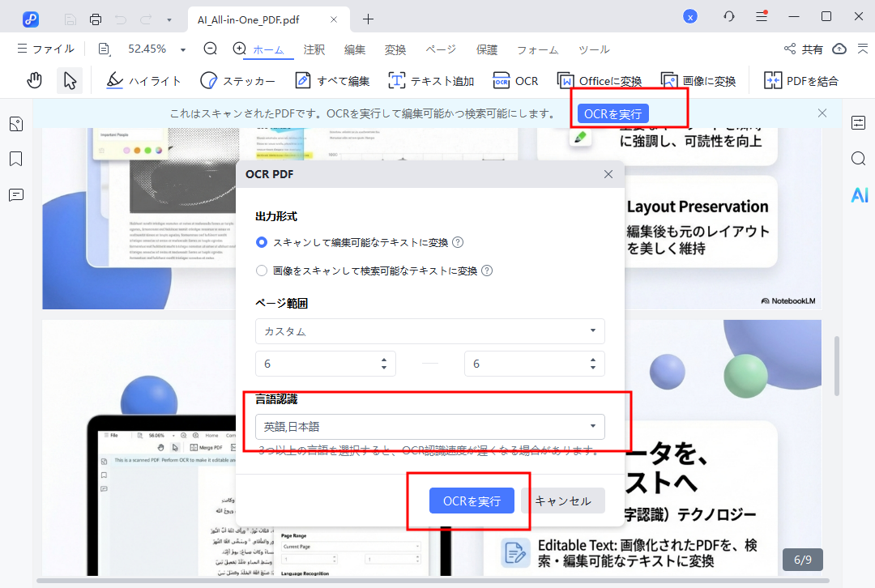The height and width of the screenshot is (588, 875).
Task: Open the ページ範囲 カスタム dropdown
Action: pyautogui.click(x=429, y=331)
